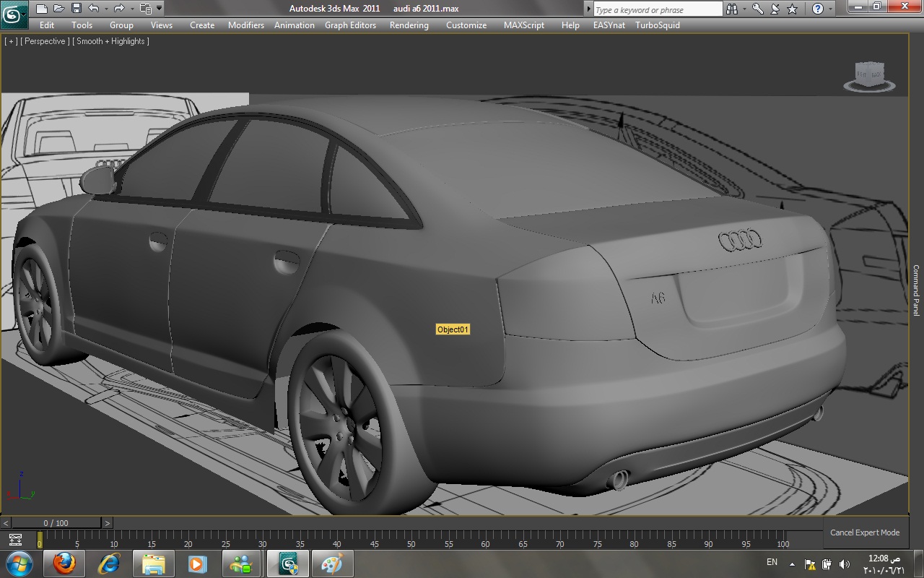Click the system clock showing 12:08
This screenshot has width=924, height=578.
(x=884, y=564)
